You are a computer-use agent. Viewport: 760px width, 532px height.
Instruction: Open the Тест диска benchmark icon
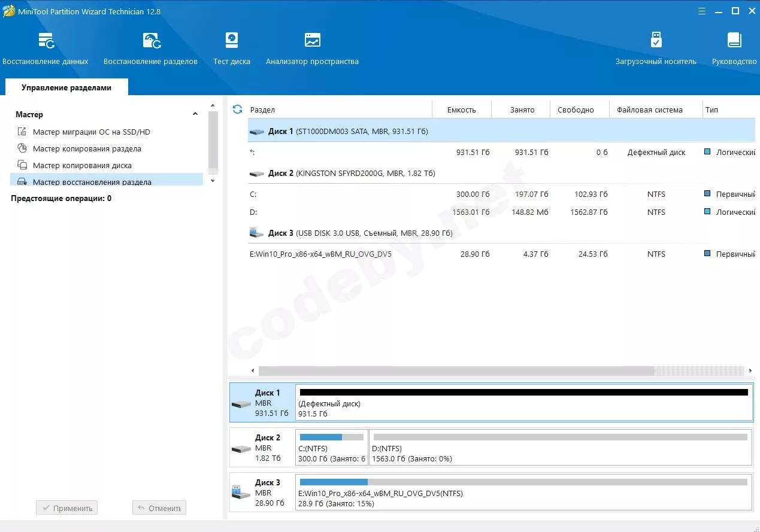tap(232, 41)
